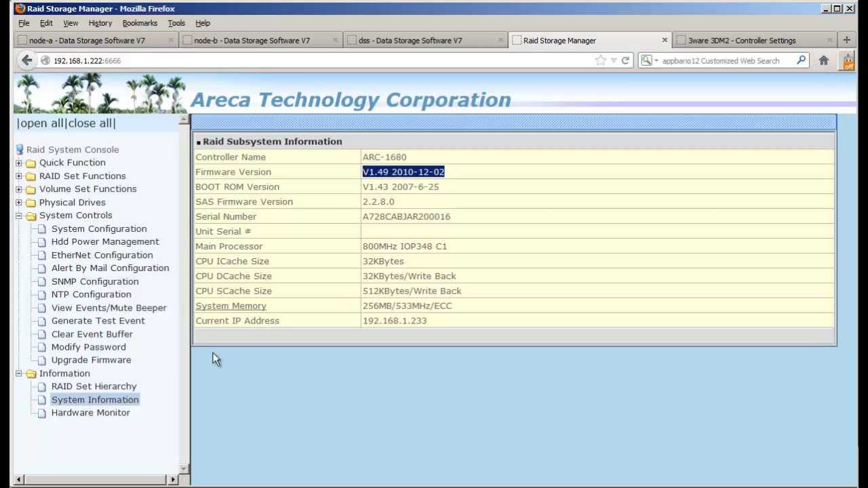The height and width of the screenshot is (488, 868).
Task: Open RAID Set Hierarchy page
Action: click(94, 386)
